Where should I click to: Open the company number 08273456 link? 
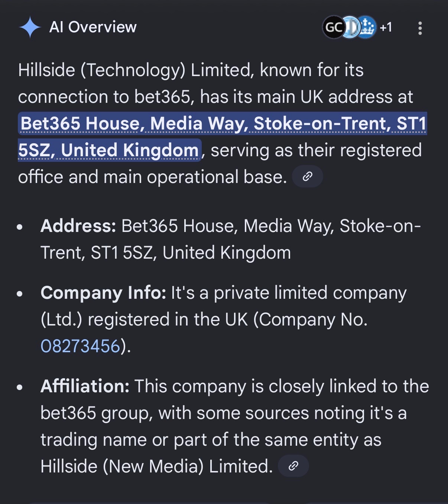[80, 346]
